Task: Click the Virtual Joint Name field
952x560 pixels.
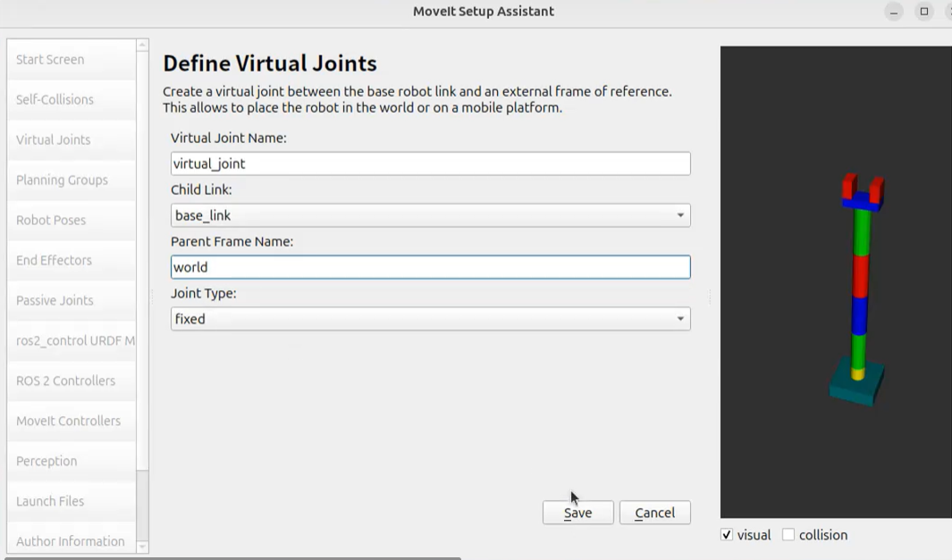Action: click(x=431, y=163)
